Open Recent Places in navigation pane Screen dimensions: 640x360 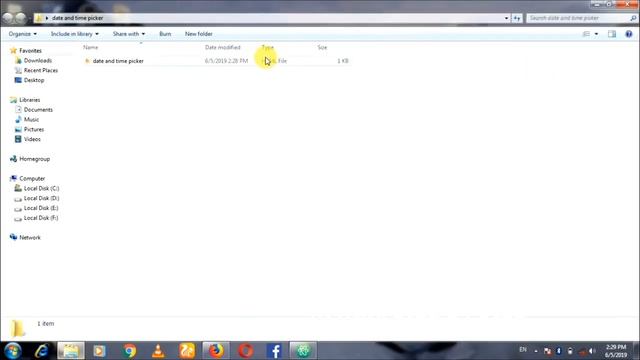coord(41,70)
